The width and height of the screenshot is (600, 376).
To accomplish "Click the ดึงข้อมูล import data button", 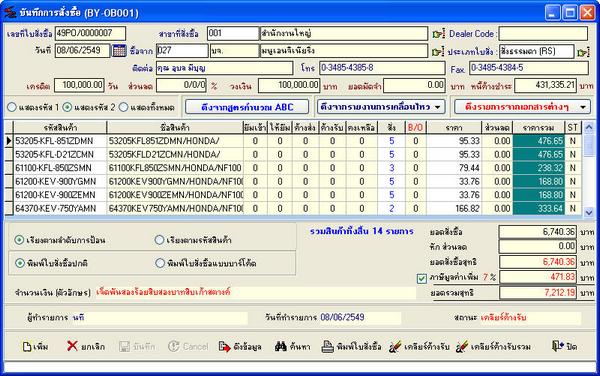I will pyautogui.click(x=240, y=347).
